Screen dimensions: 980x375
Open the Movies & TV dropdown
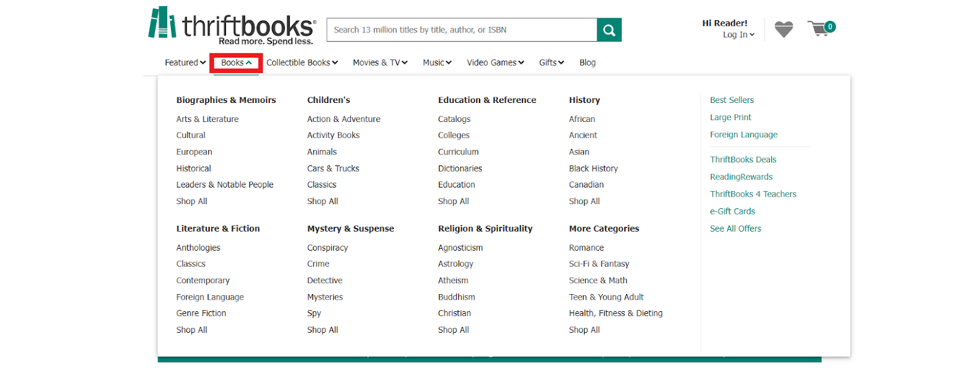point(380,63)
